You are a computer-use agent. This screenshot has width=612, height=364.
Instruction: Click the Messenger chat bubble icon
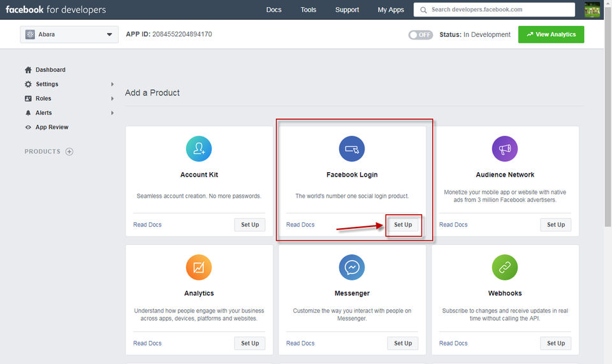(x=352, y=268)
